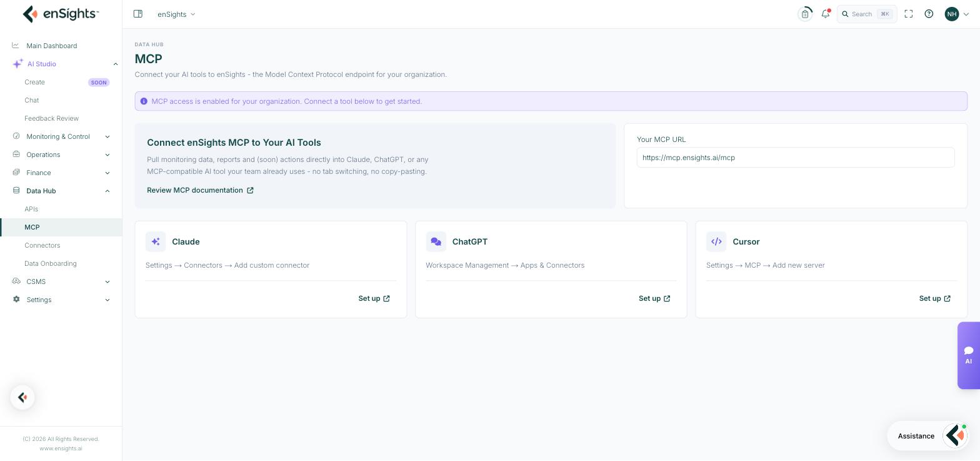This screenshot has height=461, width=980.
Task: Click the clipboard tasks icon in header
Action: [x=805, y=14]
